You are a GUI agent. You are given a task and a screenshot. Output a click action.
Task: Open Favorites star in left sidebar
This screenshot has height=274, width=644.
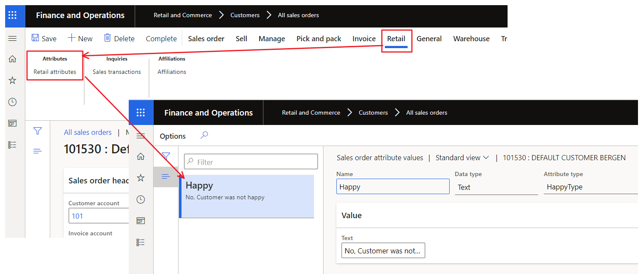(x=12, y=80)
